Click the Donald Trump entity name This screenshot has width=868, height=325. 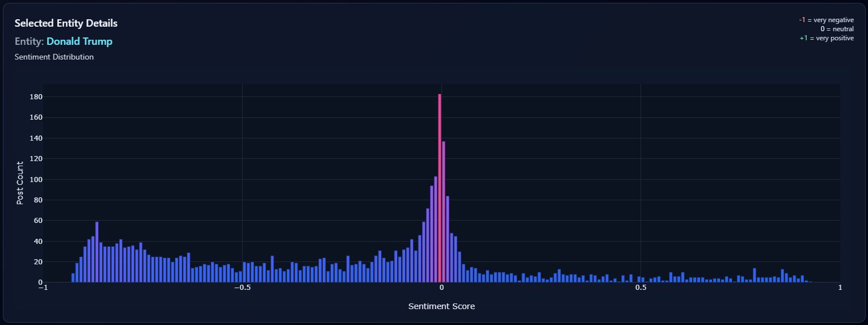[x=79, y=41]
